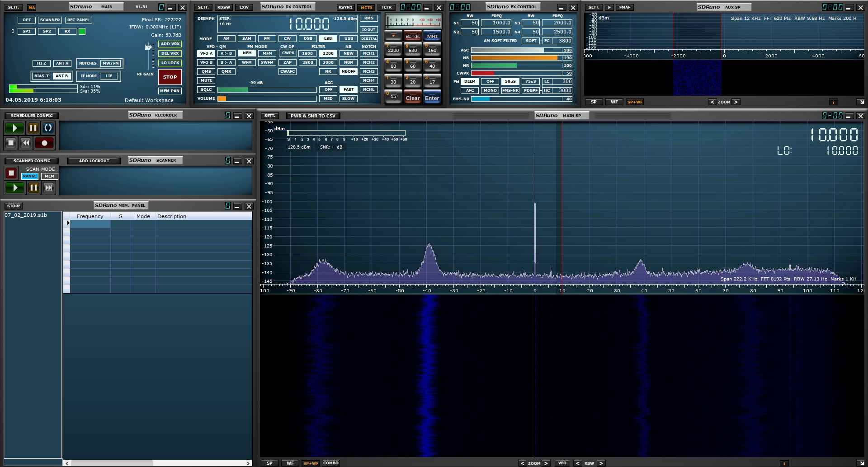The image size is (868, 467).
Task: Pause playback in the Recorder panel
Action: click(33, 128)
